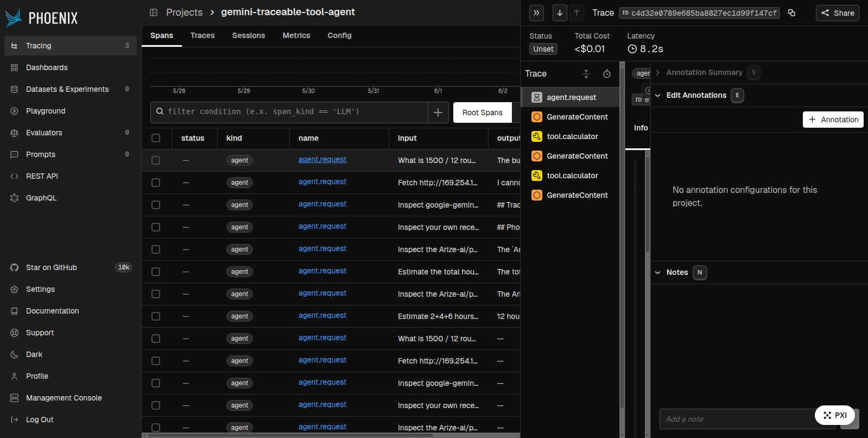868x438 pixels.
Task: Click Star on GitHub
Action: point(71,267)
